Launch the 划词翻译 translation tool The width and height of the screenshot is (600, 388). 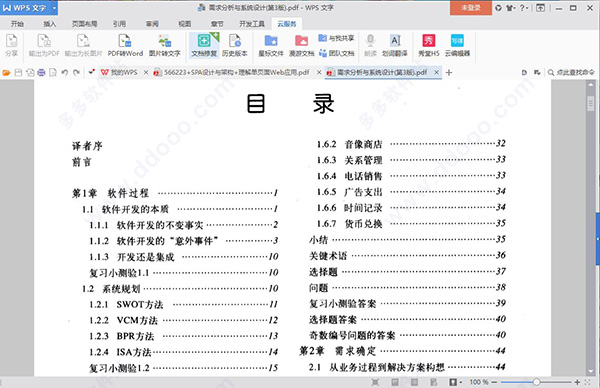[395, 46]
